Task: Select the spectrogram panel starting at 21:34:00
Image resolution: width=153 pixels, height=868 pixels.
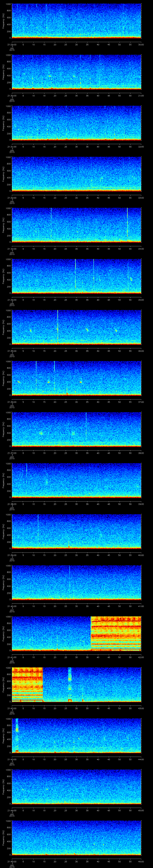Action: (x=77, y=276)
